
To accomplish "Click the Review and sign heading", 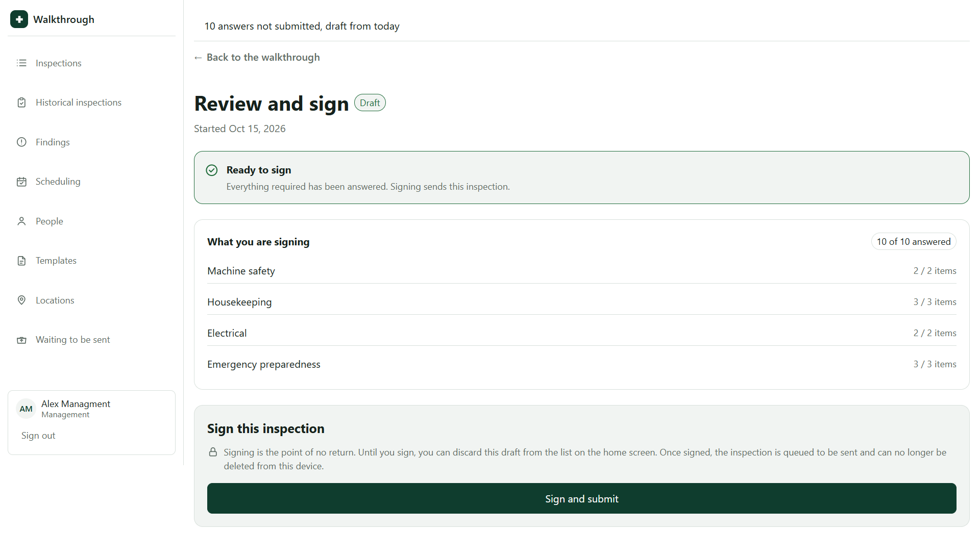I will coord(272,104).
